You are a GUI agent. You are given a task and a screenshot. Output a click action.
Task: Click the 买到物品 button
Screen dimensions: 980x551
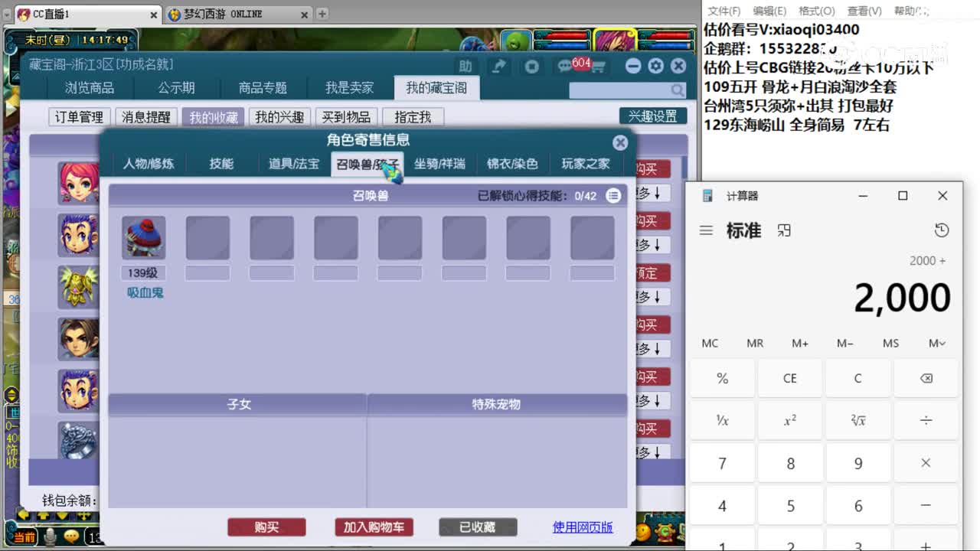click(346, 117)
